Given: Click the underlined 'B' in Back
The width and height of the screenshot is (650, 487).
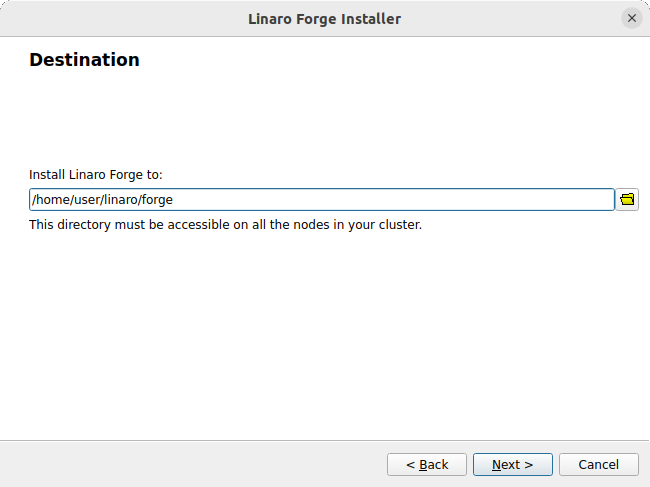Looking at the screenshot, I should pos(423,465).
